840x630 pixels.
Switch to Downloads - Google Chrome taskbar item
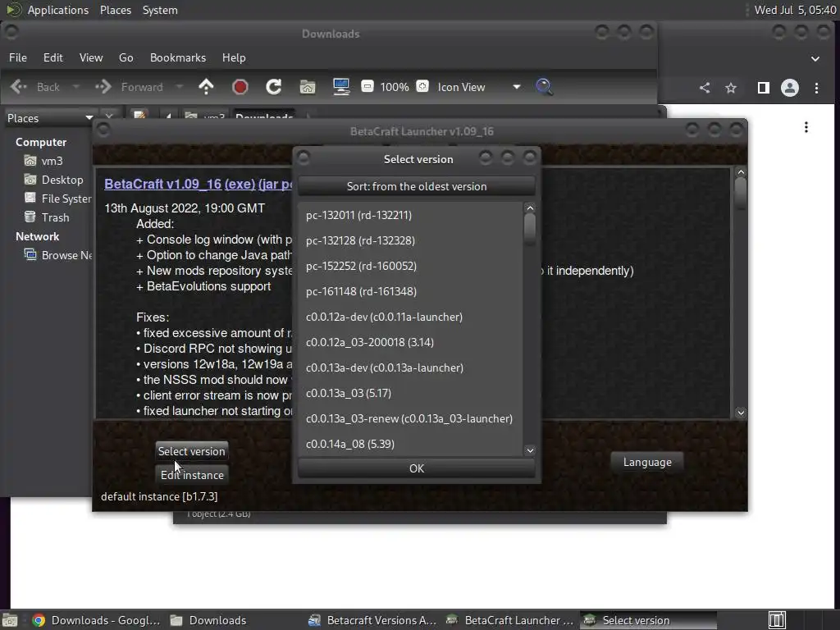click(97, 620)
